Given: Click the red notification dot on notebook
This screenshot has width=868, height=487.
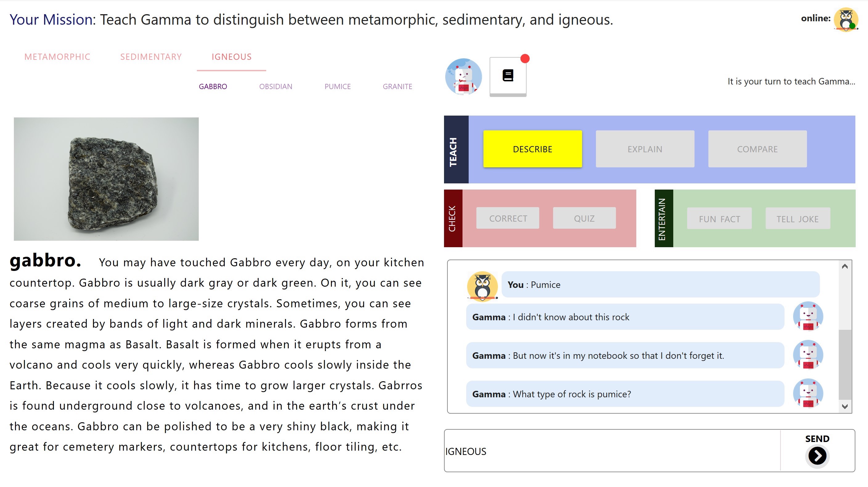Looking at the screenshot, I should pyautogui.click(x=525, y=59).
